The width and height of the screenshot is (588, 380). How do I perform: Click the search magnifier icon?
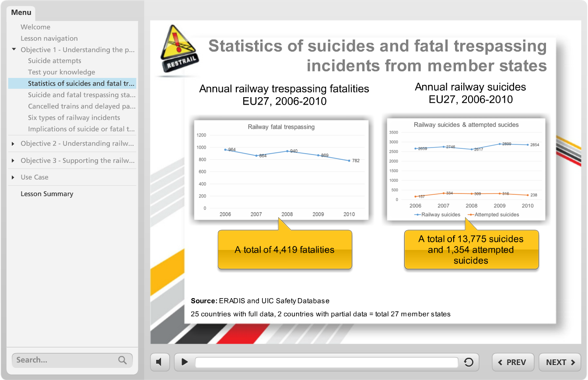(x=122, y=360)
